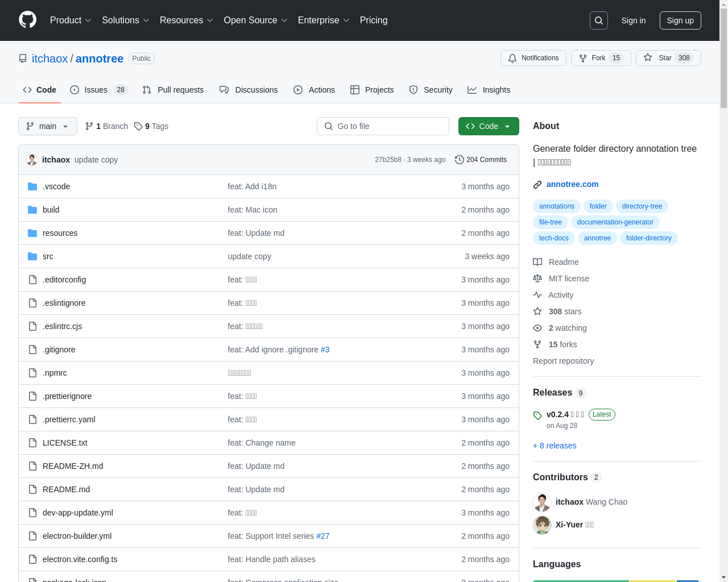Image resolution: width=728 pixels, height=582 pixels.
Task: Click the Readme book icon
Action: pyautogui.click(x=537, y=262)
